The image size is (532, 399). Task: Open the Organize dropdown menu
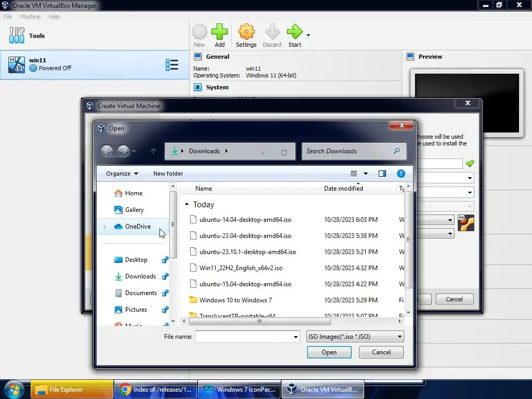coord(122,174)
